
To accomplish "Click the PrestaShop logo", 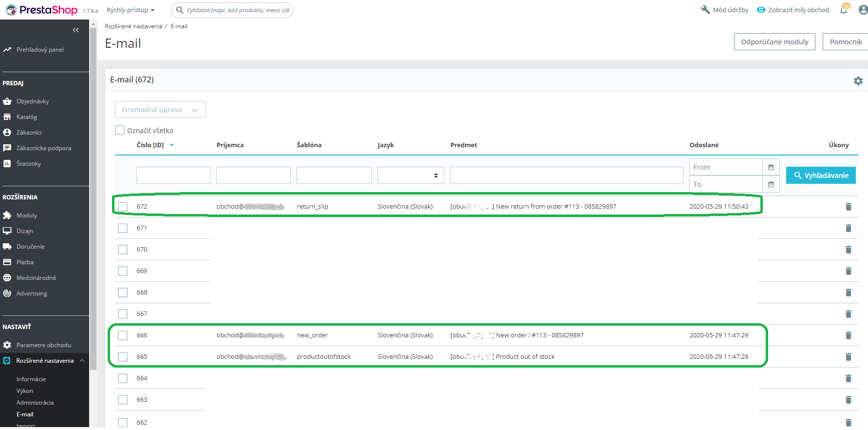I will point(41,10).
